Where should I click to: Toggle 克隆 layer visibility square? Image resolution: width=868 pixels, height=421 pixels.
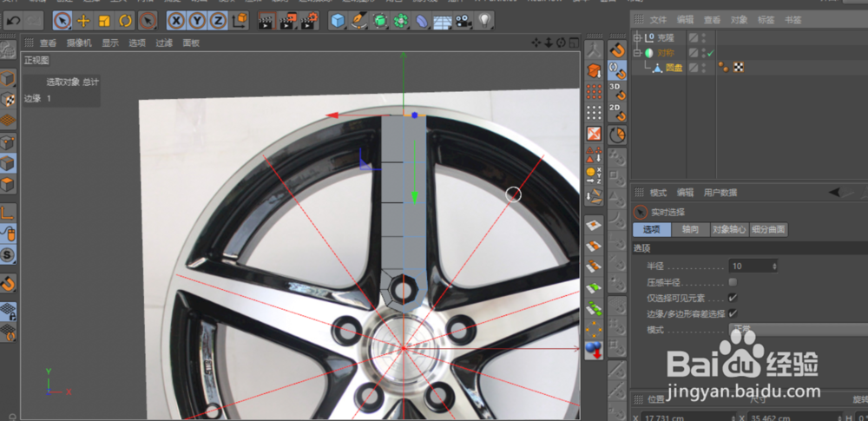tap(693, 37)
